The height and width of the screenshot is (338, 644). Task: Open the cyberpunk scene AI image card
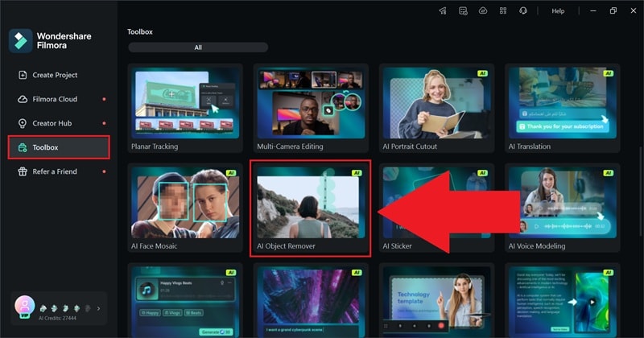point(311,301)
